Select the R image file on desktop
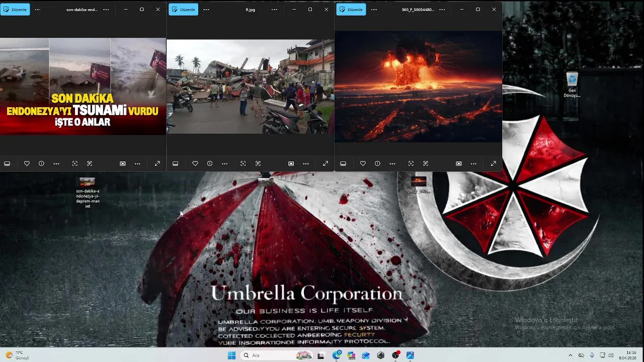644x362 pixels. [x=266, y=185]
